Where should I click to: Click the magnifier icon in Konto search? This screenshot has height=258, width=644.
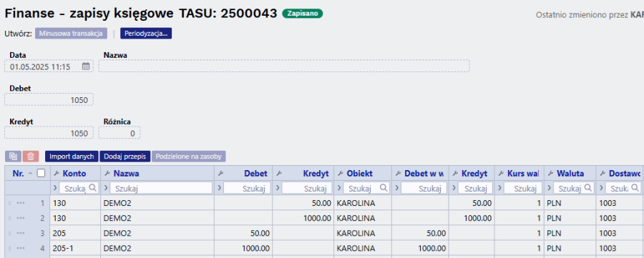tap(92, 188)
